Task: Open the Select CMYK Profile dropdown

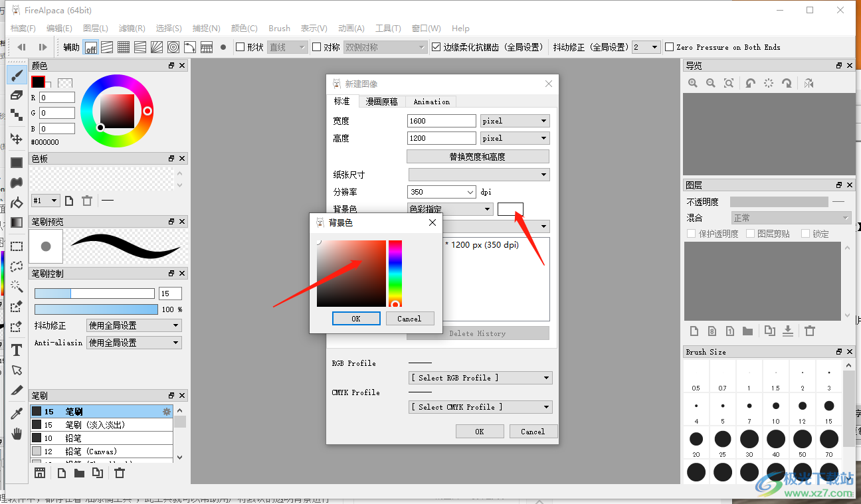Action: pyautogui.click(x=481, y=407)
